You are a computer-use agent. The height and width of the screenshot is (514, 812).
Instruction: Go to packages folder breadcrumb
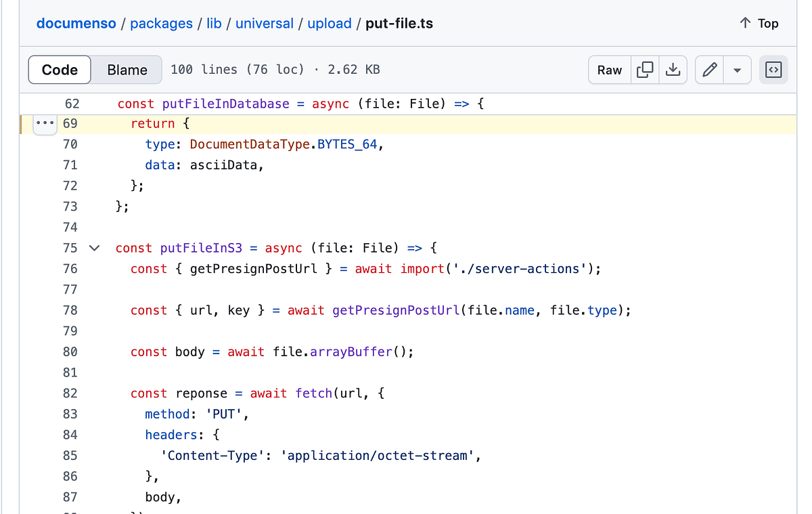pos(161,23)
